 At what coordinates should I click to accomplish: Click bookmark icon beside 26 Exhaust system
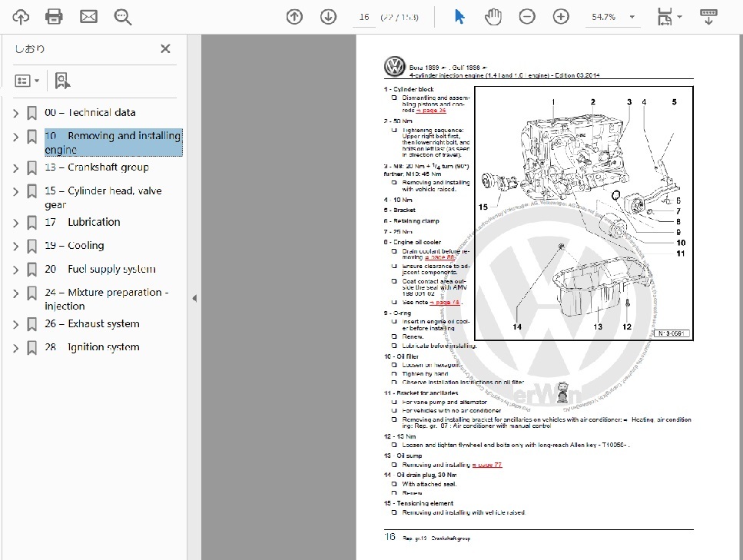tap(32, 324)
